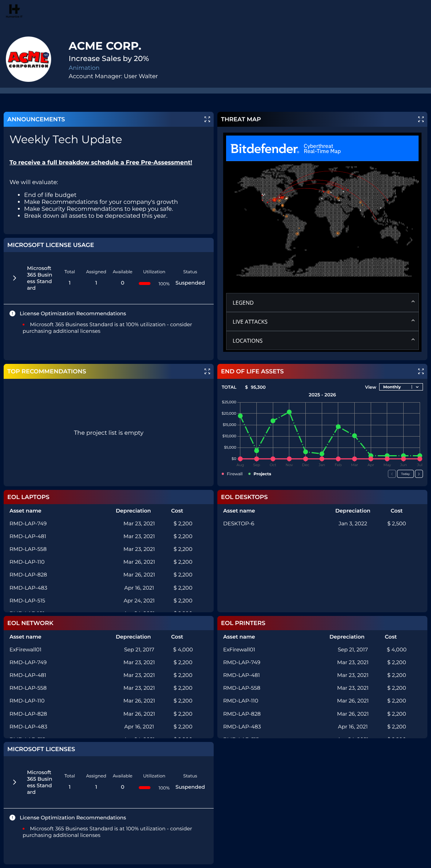Click the total value $ 95,300
This screenshot has width=431, height=868.
(x=255, y=387)
